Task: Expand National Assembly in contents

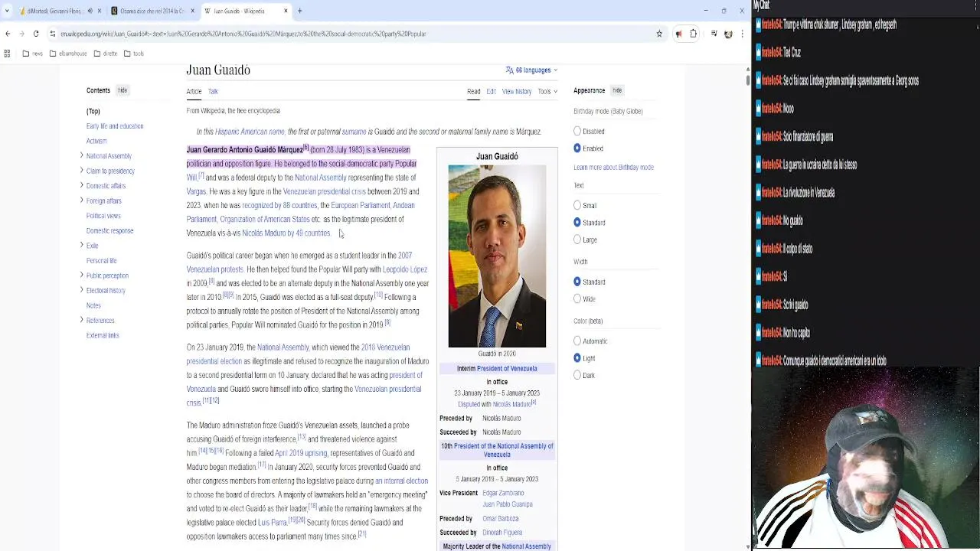Action: pyautogui.click(x=81, y=156)
